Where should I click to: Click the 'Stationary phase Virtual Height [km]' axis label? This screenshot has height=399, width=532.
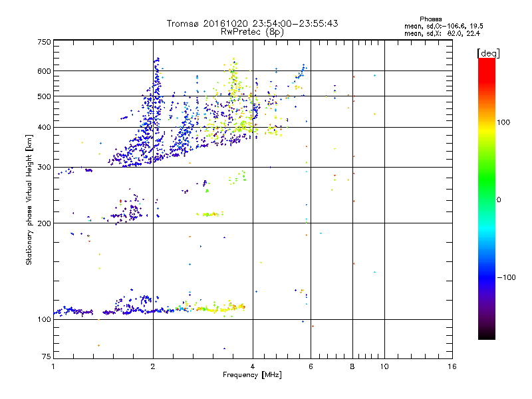(29, 199)
